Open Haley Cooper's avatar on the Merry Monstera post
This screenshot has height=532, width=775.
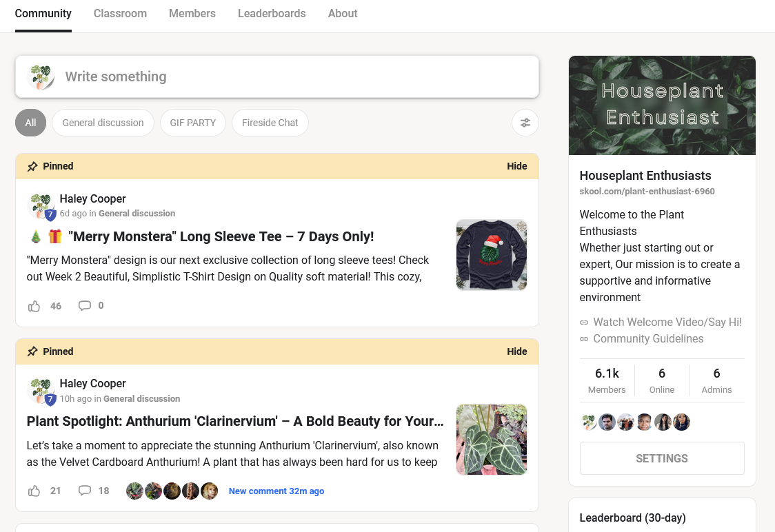(41, 205)
